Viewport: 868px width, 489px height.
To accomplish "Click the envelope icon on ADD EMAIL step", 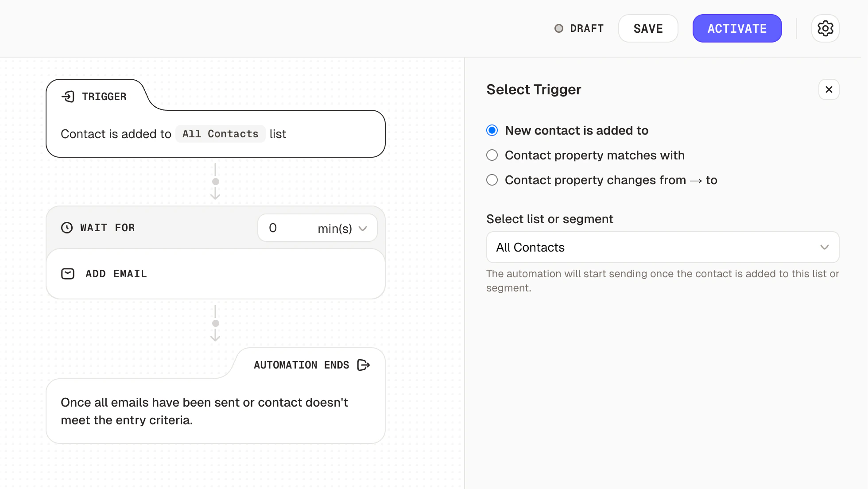I will pyautogui.click(x=67, y=274).
